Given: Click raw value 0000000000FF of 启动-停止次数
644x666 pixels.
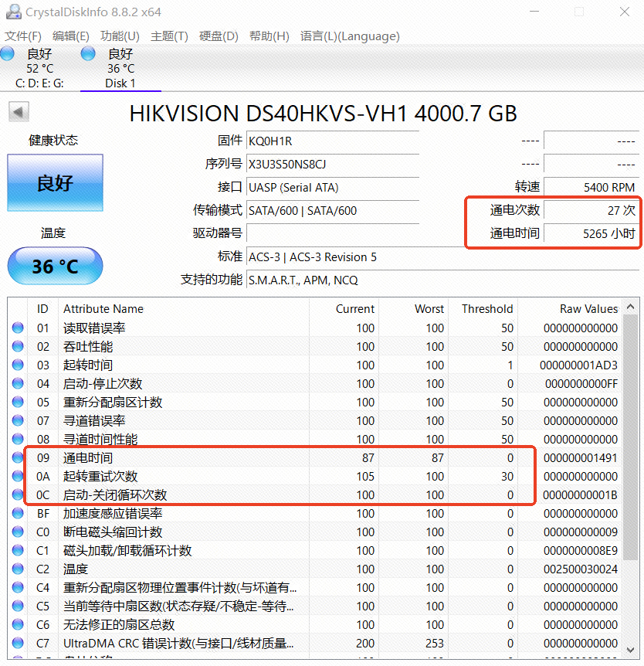Looking at the screenshot, I should pos(581,383).
